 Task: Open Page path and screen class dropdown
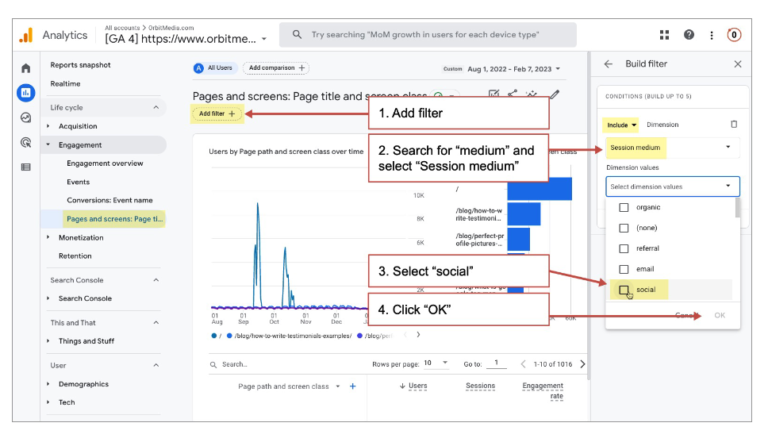click(x=289, y=386)
